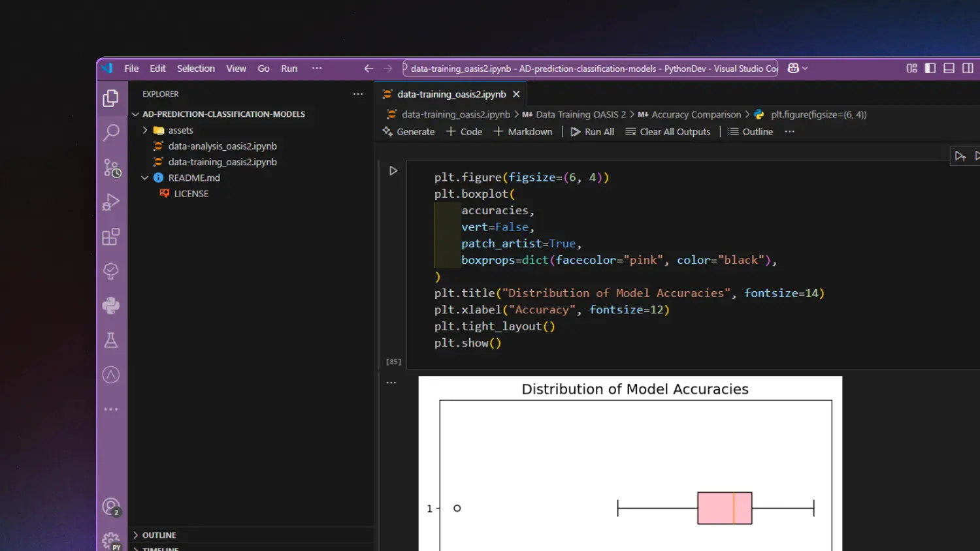Add a Markdown cell

click(523, 131)
